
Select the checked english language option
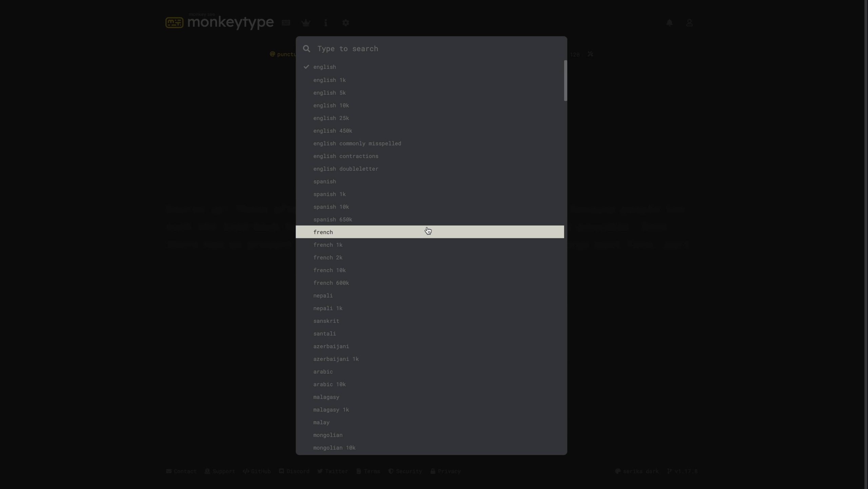(324, 67)
